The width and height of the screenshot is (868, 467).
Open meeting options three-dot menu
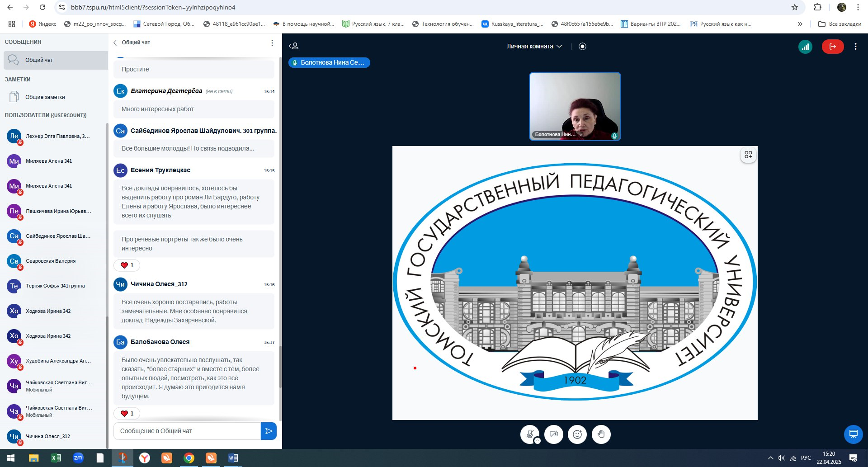point(855,47)
